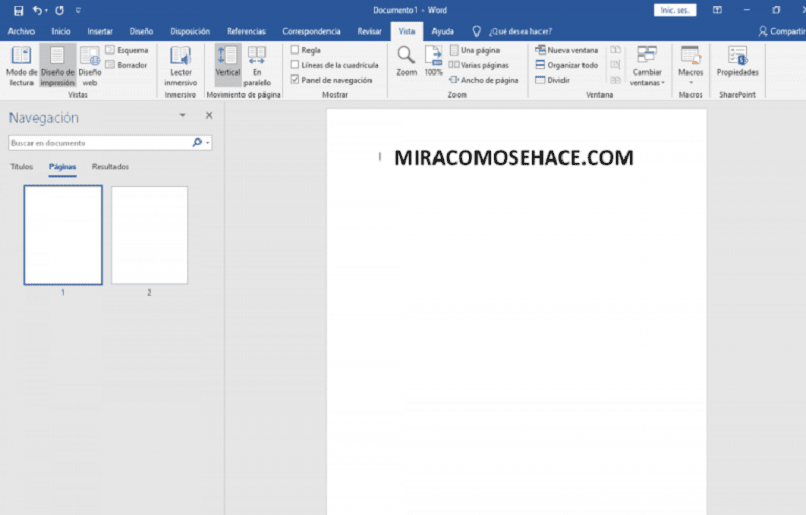The width and height of the screenshot is (806, 515).
Task: Click the Inic. ses. sign-in button
Action: 675,10
